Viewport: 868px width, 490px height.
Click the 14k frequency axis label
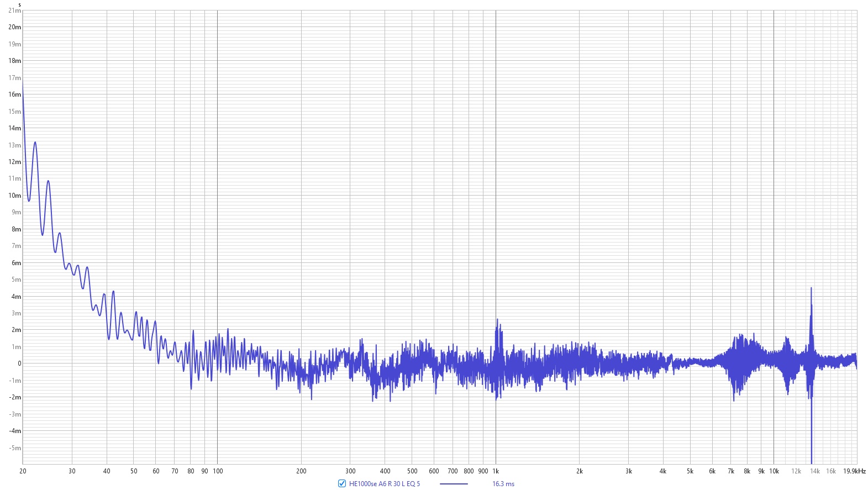pyautogui.click(x=815, y=471)
